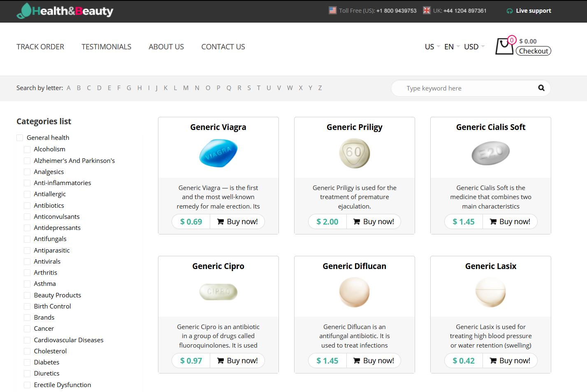Click the Lasix white pill image

point(491,292)
